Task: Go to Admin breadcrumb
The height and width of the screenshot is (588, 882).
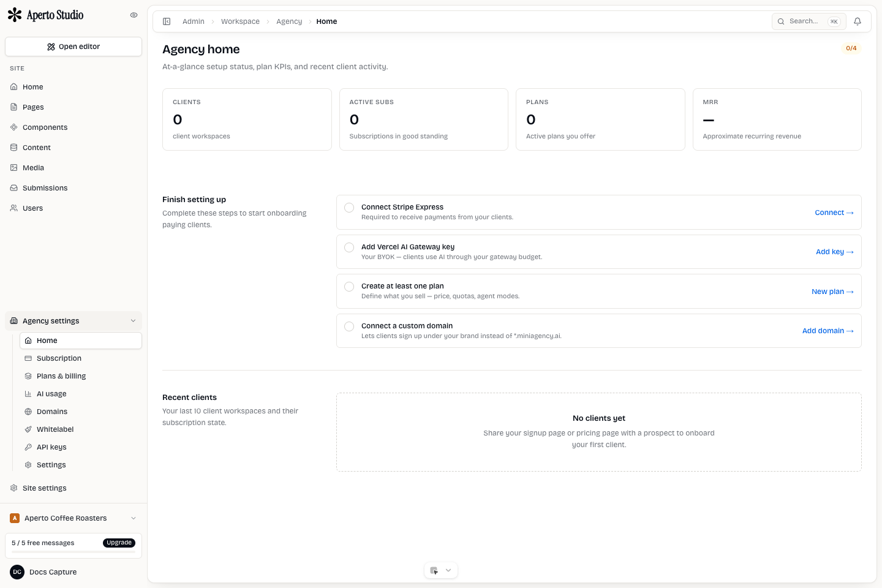Action: tap(194, 21)
